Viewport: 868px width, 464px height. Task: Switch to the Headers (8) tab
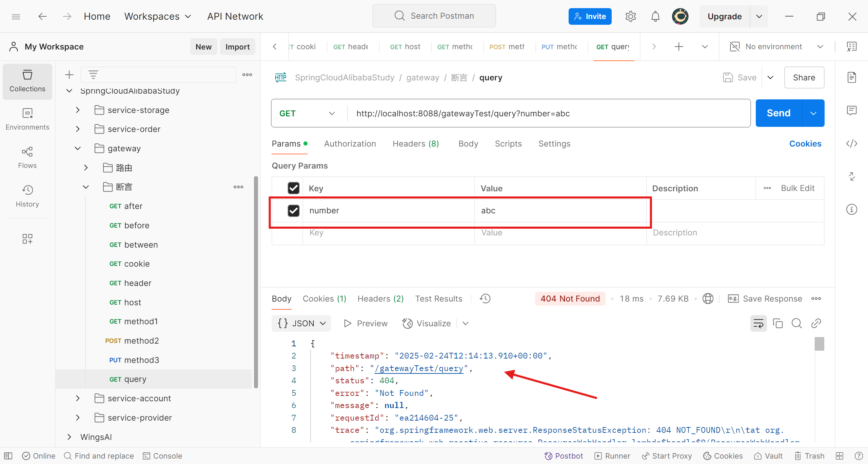(x=415, y=144)
